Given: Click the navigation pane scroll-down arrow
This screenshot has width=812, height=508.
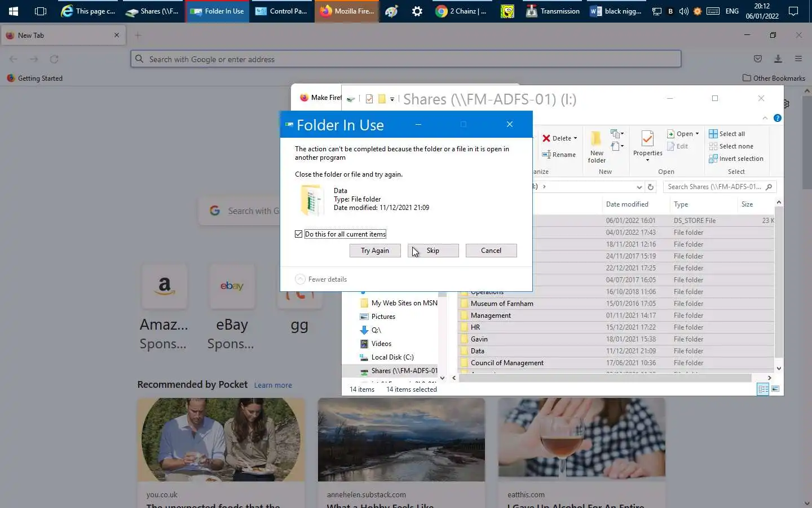Looking at the screenshot, I should tap(442, 378).
